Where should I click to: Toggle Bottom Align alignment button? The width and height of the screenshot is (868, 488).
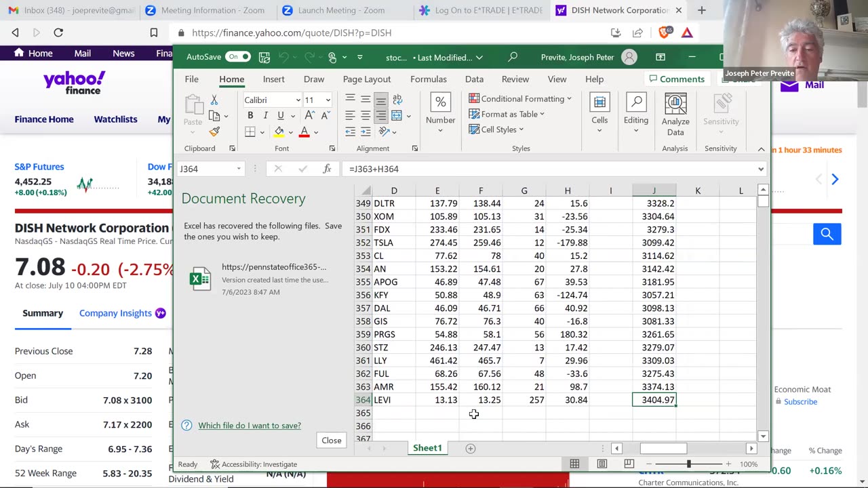coord(381,100)
